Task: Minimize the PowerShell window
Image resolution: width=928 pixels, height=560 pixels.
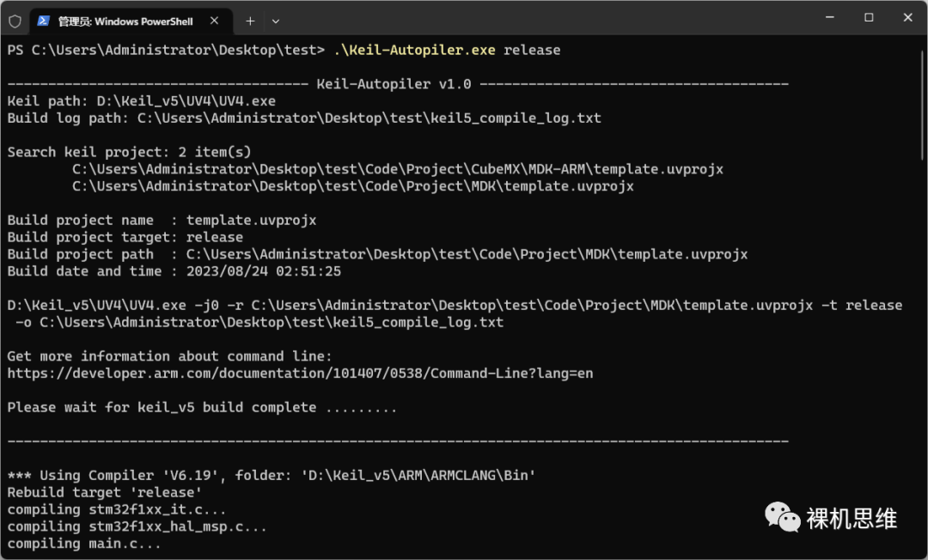Action: [830, 18]
